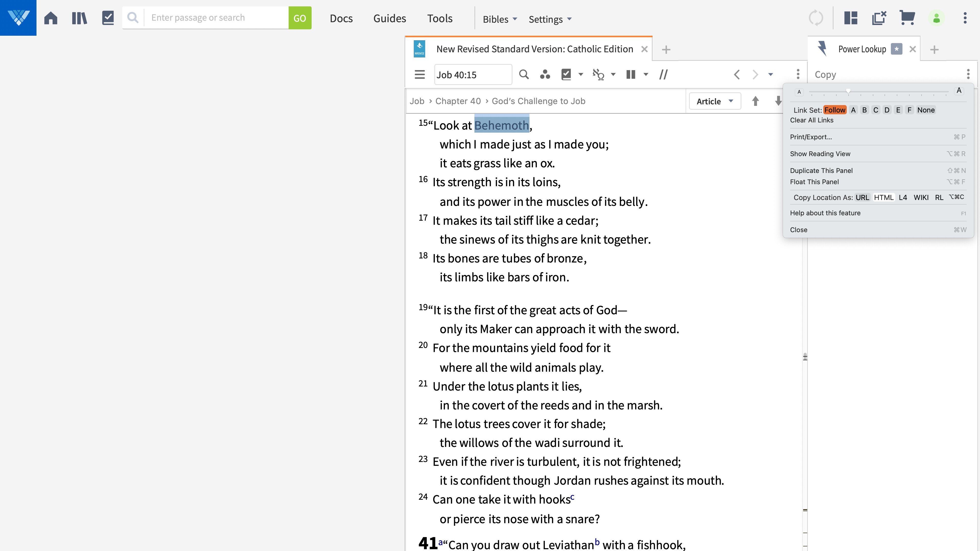Click the parallel resources slashes icon
This screenshot has width=980, height=551.
tap(664, 74)
